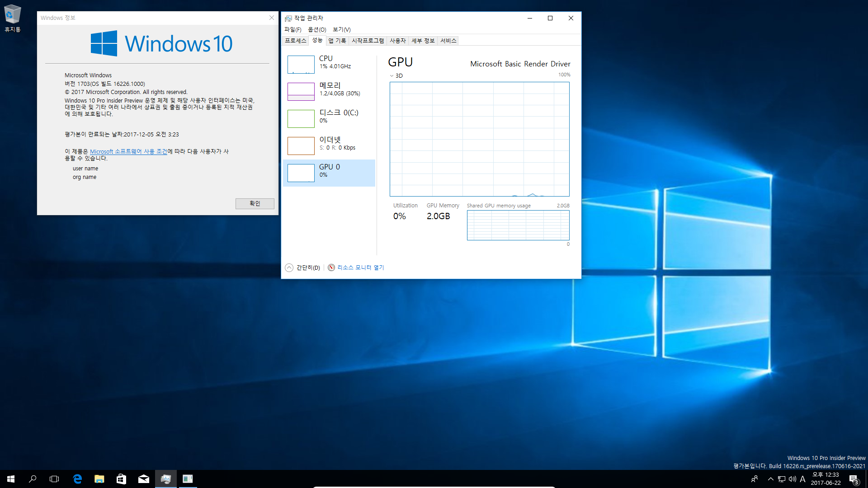The image size is (868, 488).
Task: Switch to the Performance (성능) tab
Action: coord(317,40)
